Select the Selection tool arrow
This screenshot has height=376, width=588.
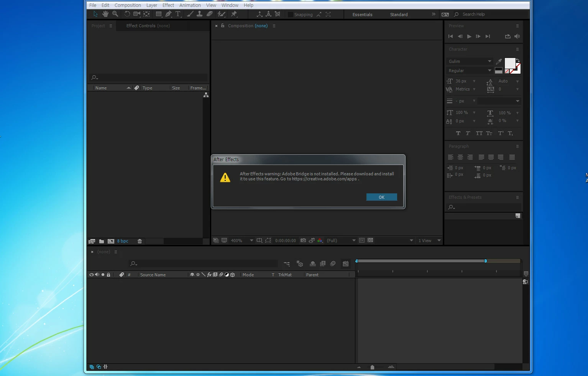click(95, 14)
